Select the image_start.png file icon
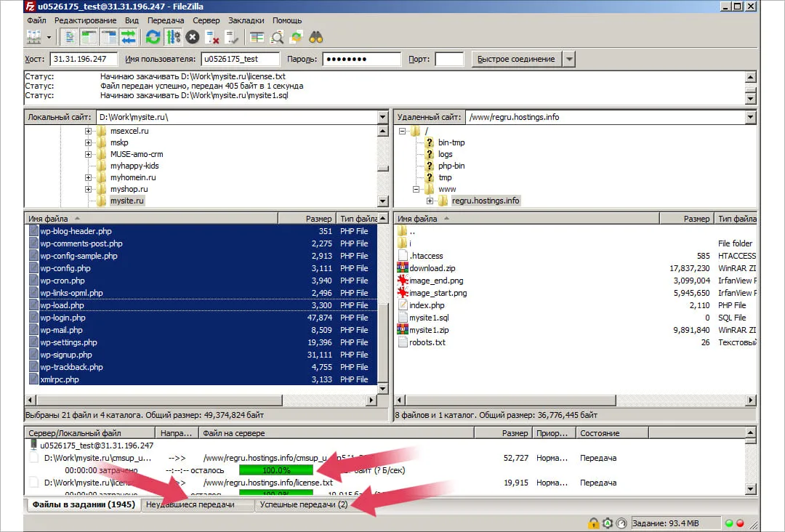Screen dimensions: 785x532 coord(403,293)
